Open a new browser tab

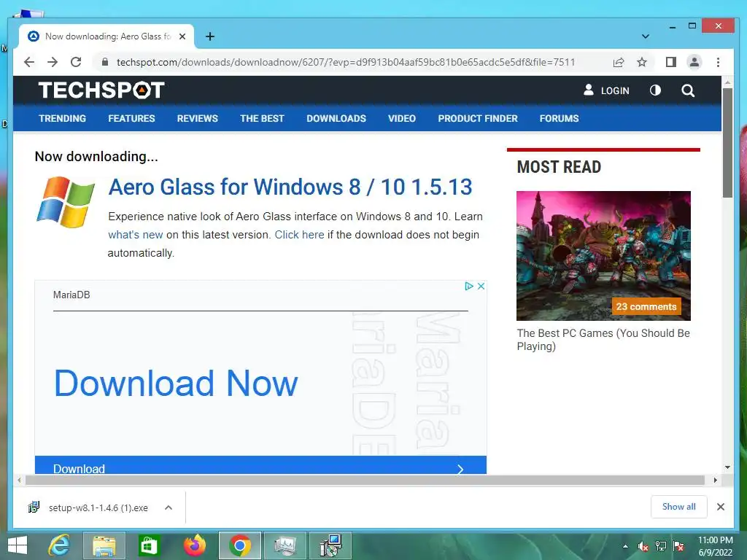pyautogui.click(x=209, y=36)
